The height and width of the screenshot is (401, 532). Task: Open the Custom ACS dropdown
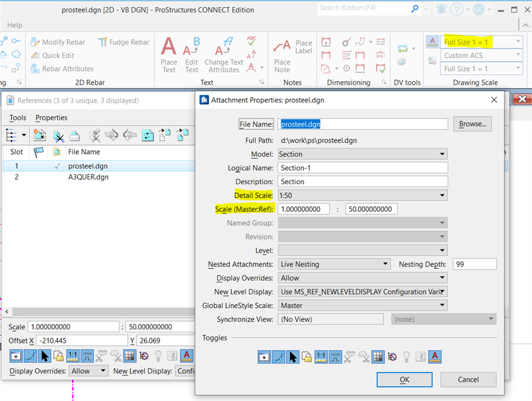pyautogui.click(x=482, y=55)
